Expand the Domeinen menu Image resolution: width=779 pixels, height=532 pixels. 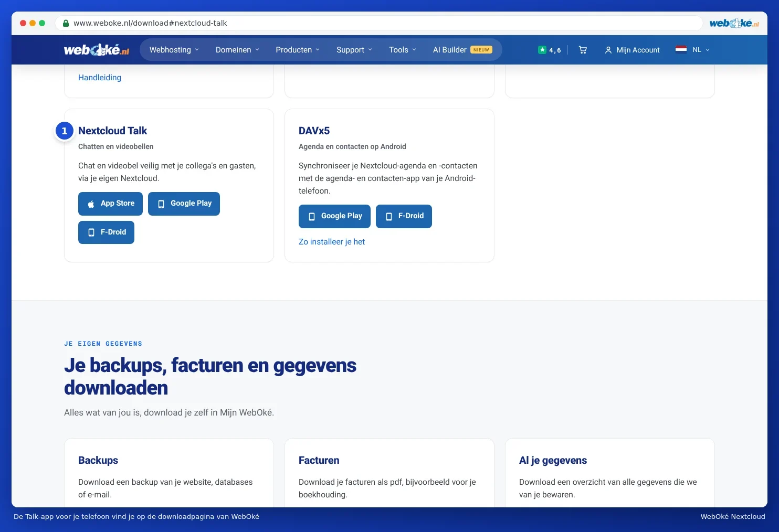(x=237, y=50)
